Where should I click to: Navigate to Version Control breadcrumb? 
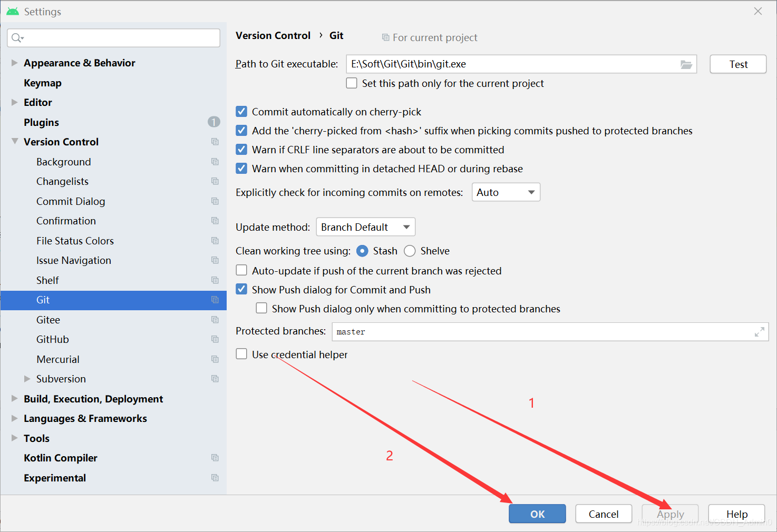[x=273, y=35]
